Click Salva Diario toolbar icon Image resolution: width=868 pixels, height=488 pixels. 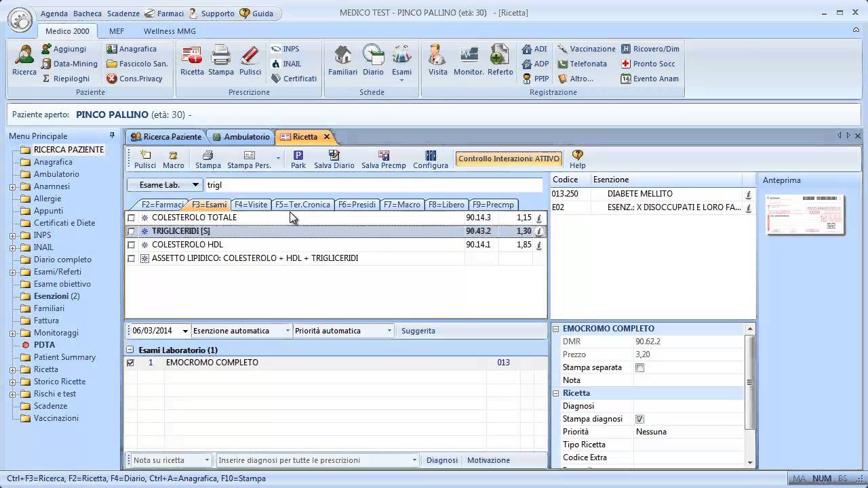tap(334, 160)
